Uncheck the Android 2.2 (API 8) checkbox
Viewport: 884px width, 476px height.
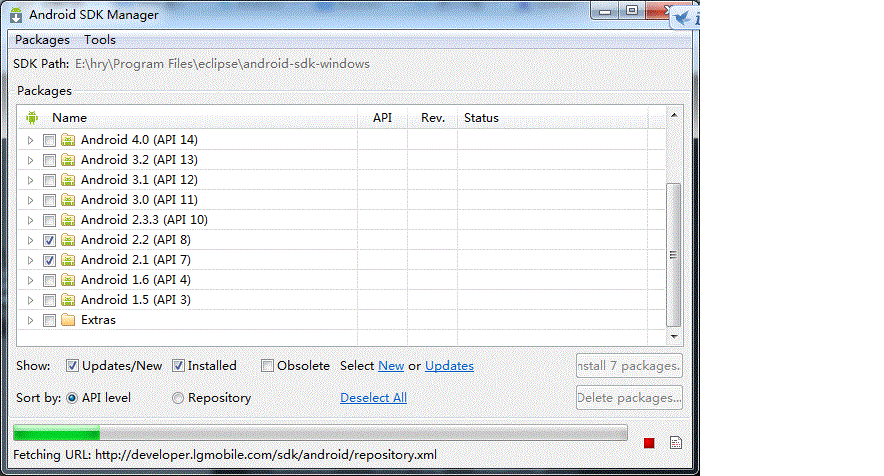coord(50,241)
